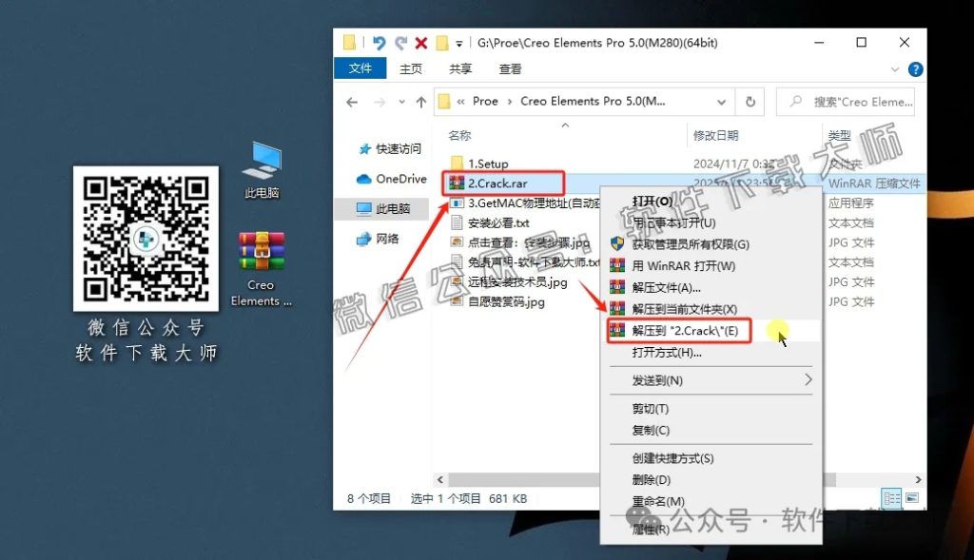Open recent locations dropdown arrow

[x=402, y=102]
